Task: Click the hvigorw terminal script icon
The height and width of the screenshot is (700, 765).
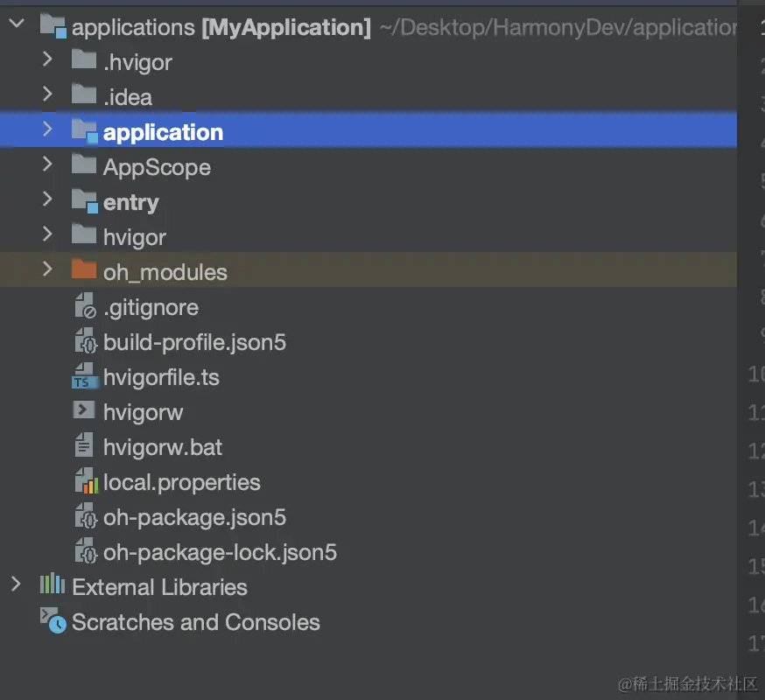Action: click(x=84, y=411)
